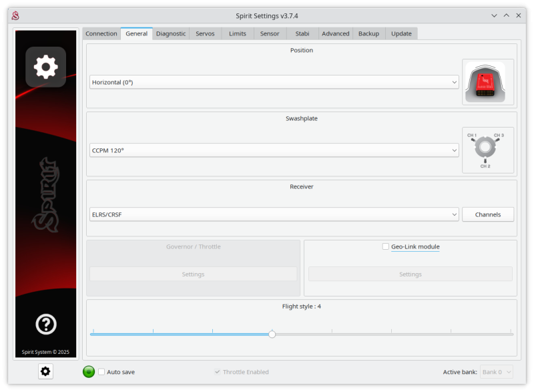Click the Geo-Link module link
The height and width of the screenshot is (392, 534).
[x=417, y=246]
